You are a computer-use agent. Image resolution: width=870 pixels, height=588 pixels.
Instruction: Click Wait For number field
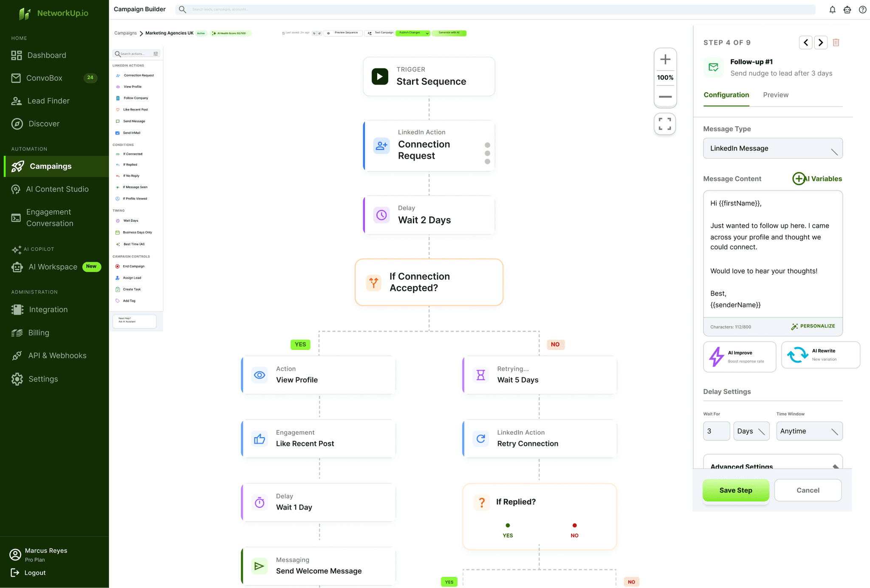[x=716, y=431]
